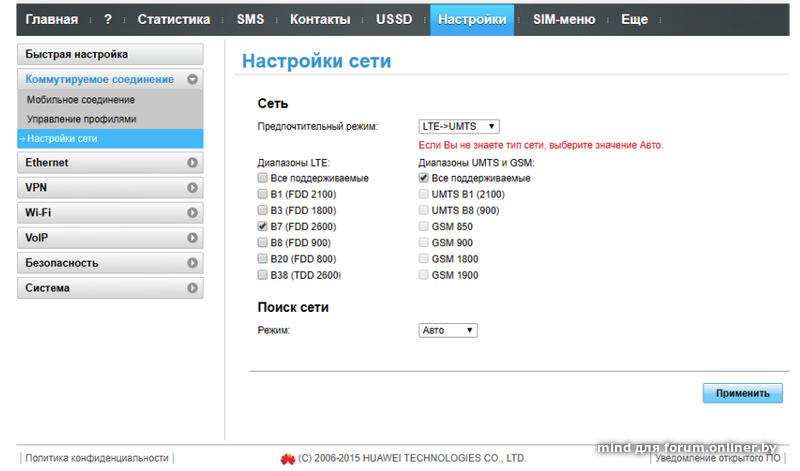This screenshot has width=800, height=471.
Task: Open the Контакты tab
Action: (x=320, y=19)
